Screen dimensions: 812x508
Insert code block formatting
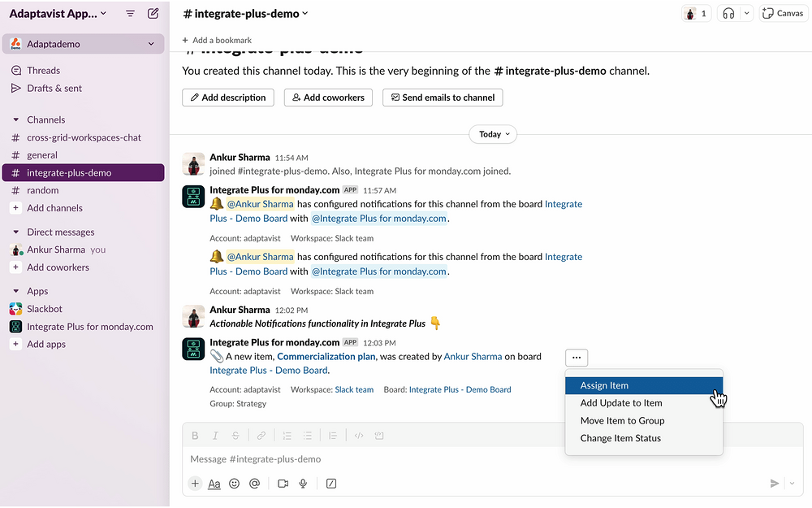(379, 436)
